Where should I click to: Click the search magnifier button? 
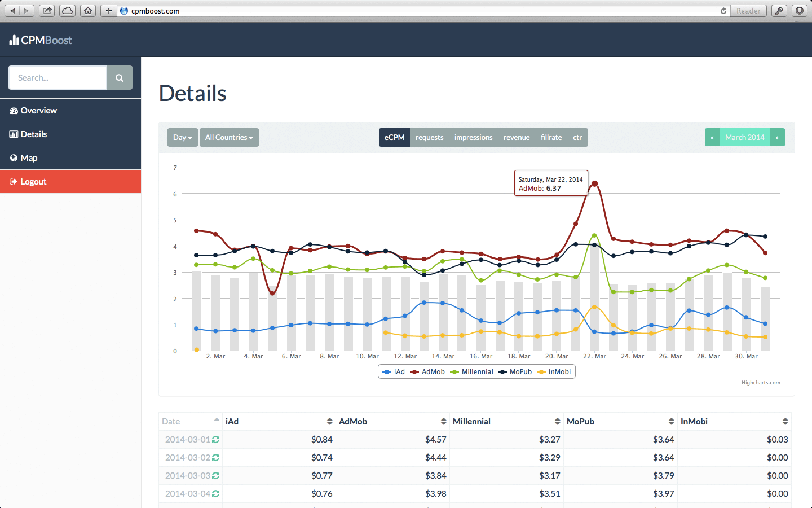coord(120,78)
